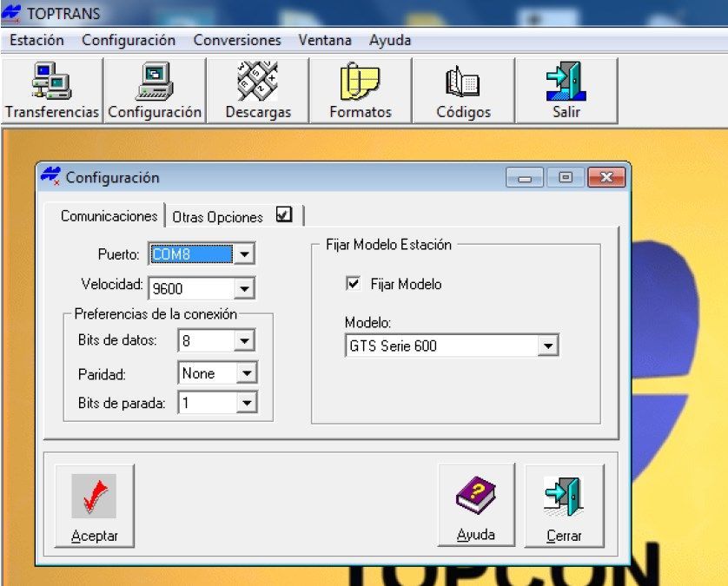This screenshot has width=728, height=586.
Task: Click the Configuración dialog title icon
Action: tap(50, 177)
